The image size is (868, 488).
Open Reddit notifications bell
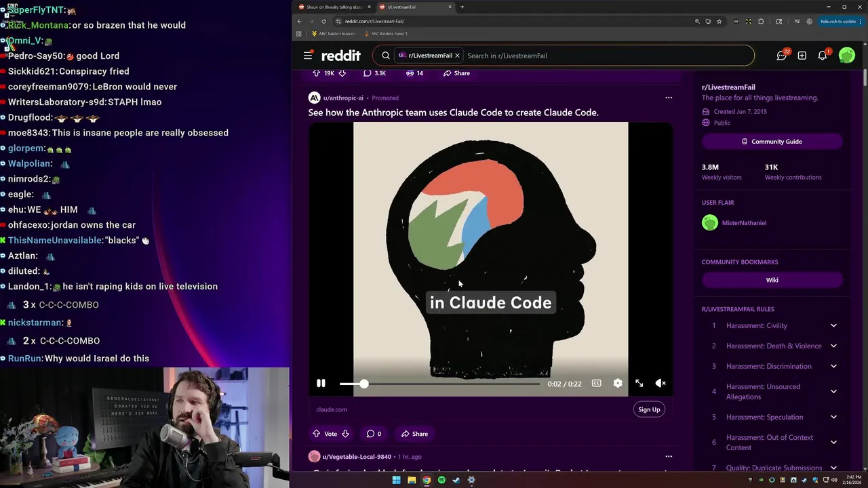[823, 56]
